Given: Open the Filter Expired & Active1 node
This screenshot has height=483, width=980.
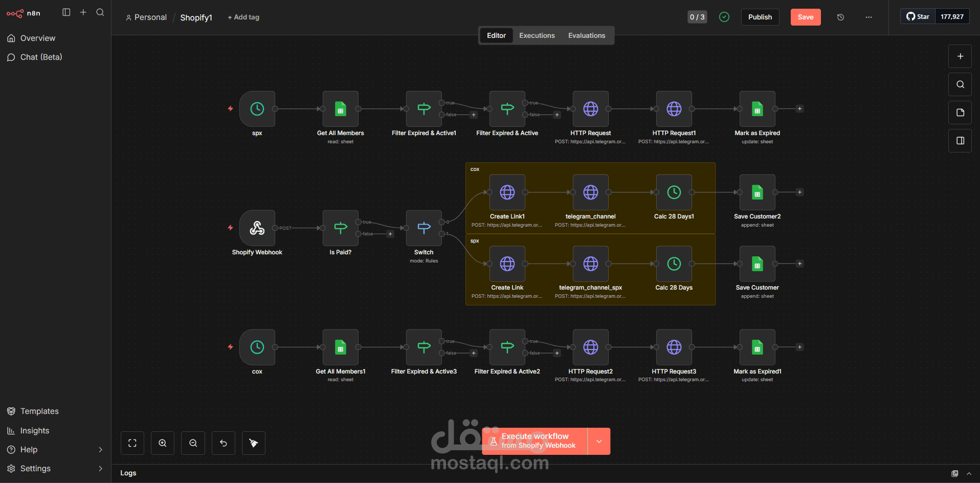Looking at the screenshot, I should (x=424, y=109).
